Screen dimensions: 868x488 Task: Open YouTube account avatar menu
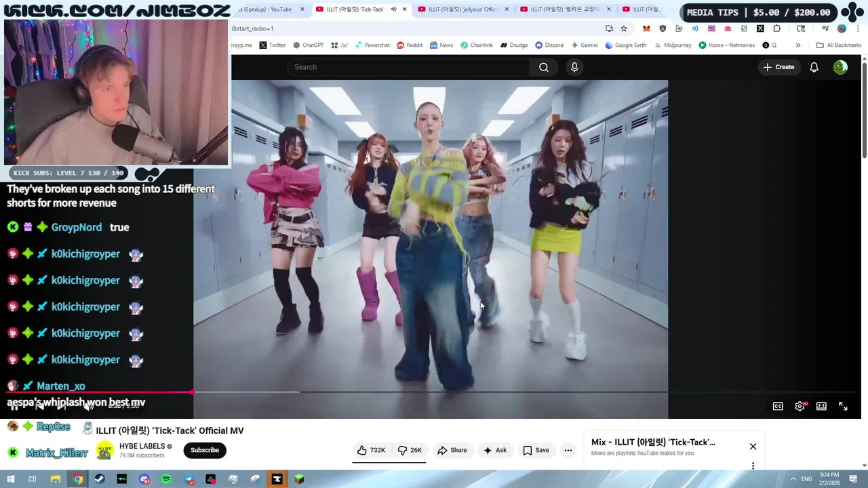[840, 67]
